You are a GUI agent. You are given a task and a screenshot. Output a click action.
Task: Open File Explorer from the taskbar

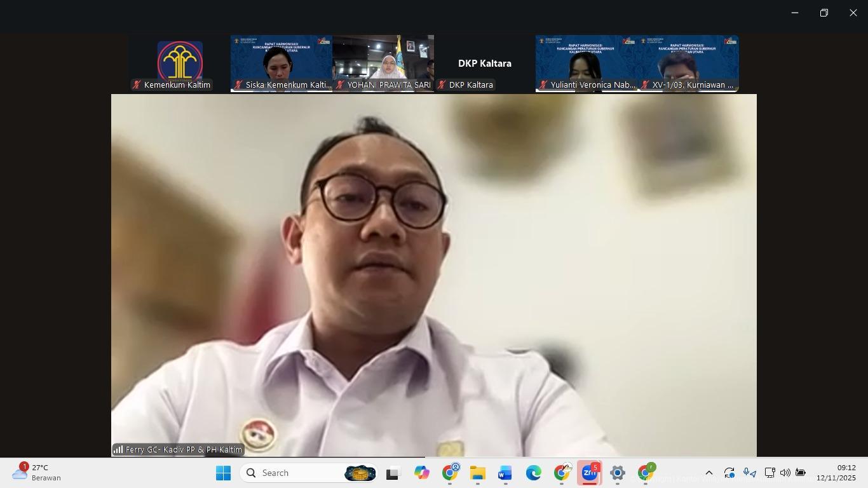click(477, 473)
